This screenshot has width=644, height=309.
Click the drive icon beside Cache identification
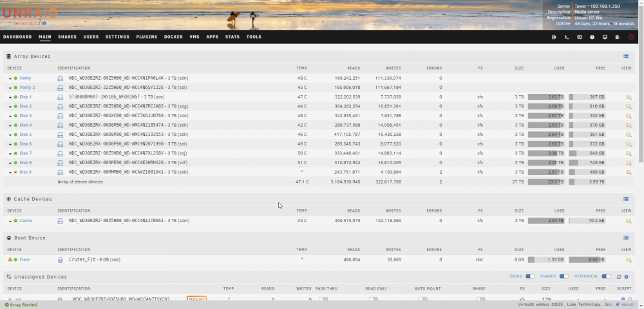coord(61,221)
